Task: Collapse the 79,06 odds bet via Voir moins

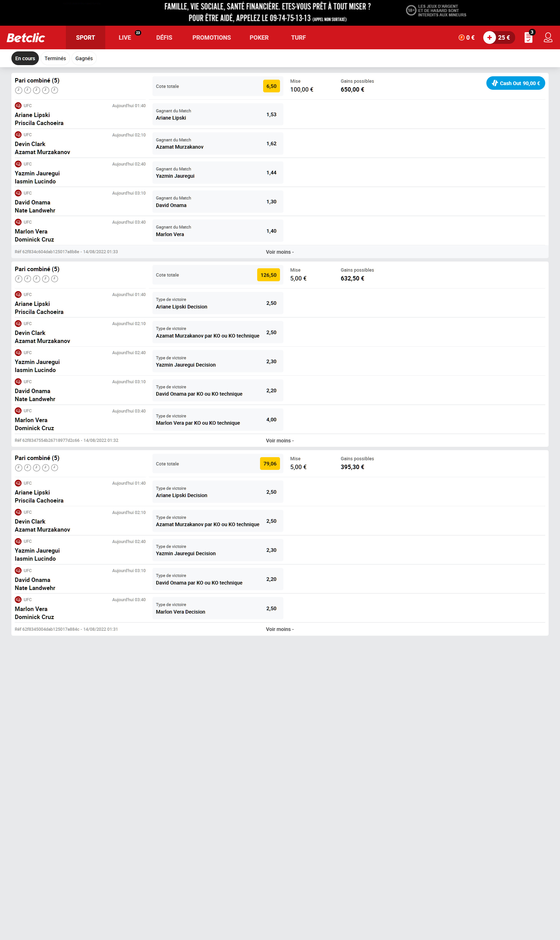Action: 280,629
